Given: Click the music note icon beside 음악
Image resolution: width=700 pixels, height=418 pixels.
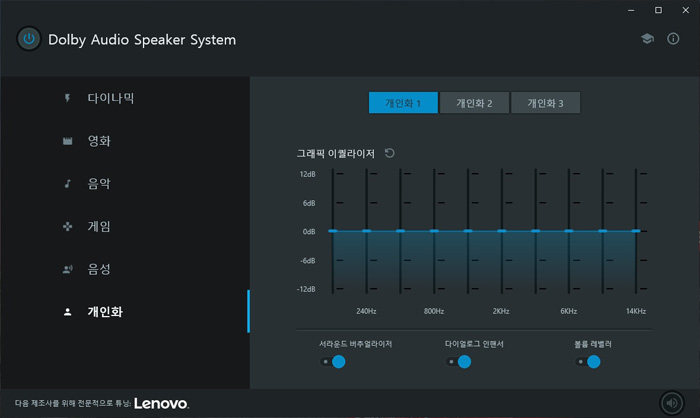Looking at the screenshot, I should (x=67, y=184).
